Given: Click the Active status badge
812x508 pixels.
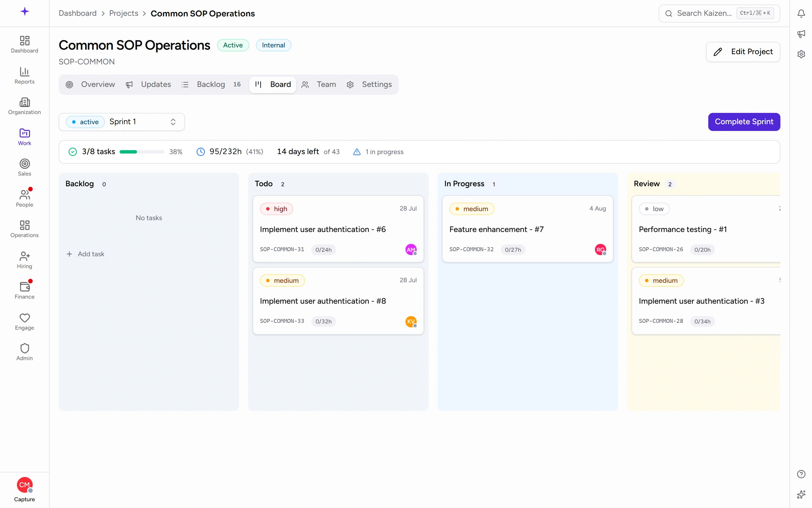Looking at the screenshot, I should point(233,45).
